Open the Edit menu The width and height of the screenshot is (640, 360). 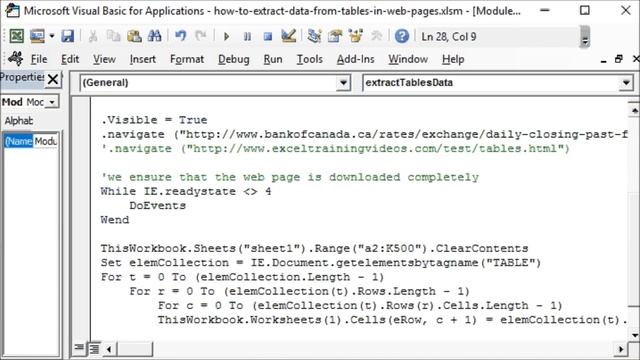coord(70,60)
